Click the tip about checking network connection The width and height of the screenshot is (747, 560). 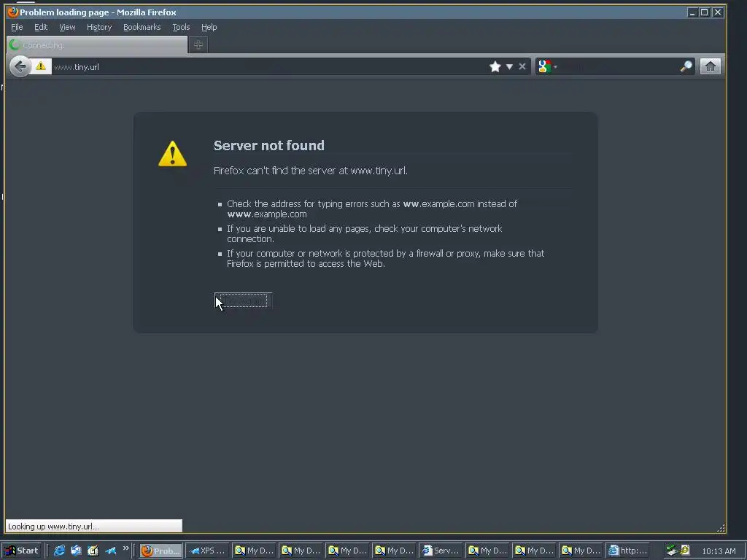click(365, 233)
